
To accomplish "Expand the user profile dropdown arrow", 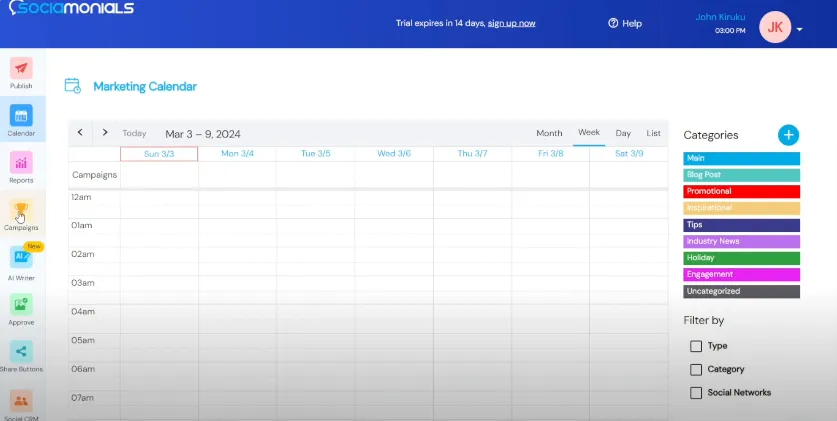I will pyautogui.click(x=800, y=29).
